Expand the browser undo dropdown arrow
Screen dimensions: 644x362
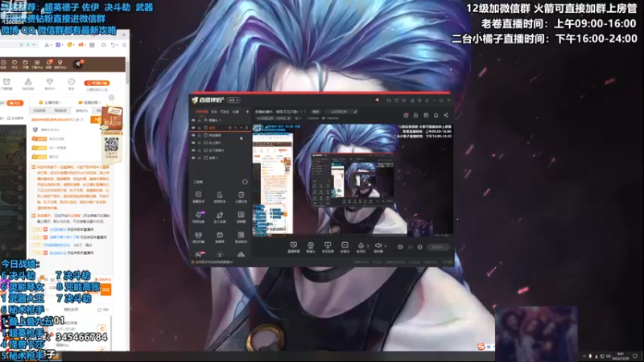pyautogui.click(x=118, y=45)
